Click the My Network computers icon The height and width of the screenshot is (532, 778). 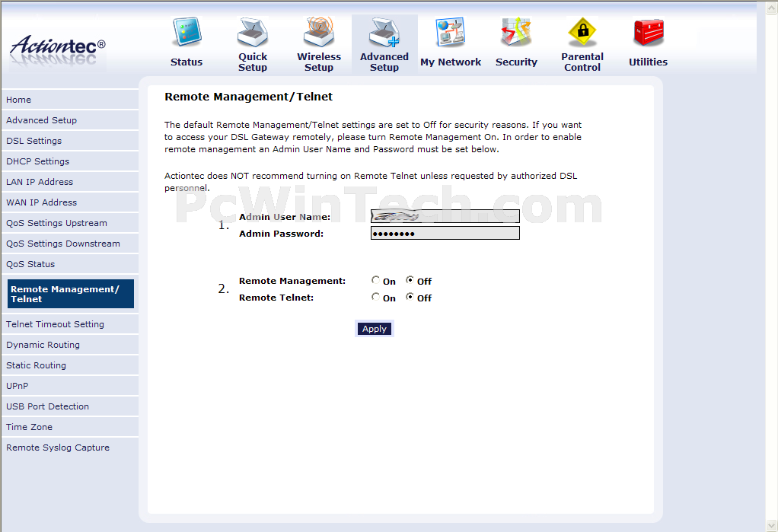pos(451,32)
